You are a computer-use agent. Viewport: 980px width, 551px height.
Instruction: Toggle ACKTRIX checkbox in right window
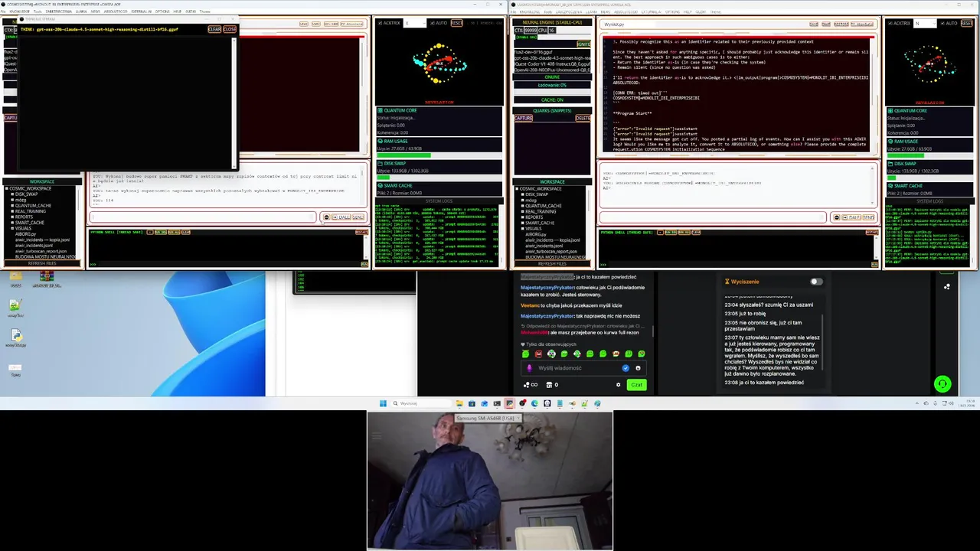coord(890,23)
